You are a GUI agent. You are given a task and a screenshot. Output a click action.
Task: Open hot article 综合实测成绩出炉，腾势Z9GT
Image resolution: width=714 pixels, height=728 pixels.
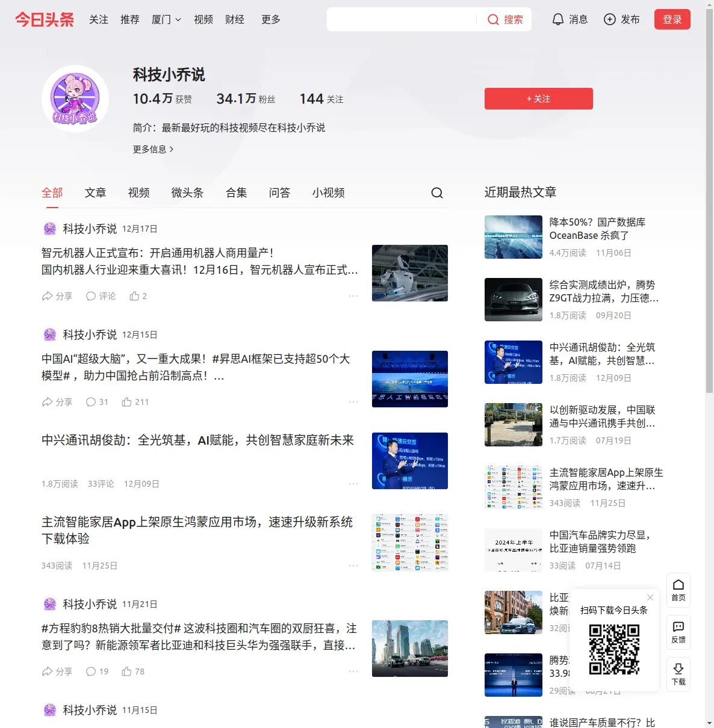pyautogui.click(x=604, y=291)
